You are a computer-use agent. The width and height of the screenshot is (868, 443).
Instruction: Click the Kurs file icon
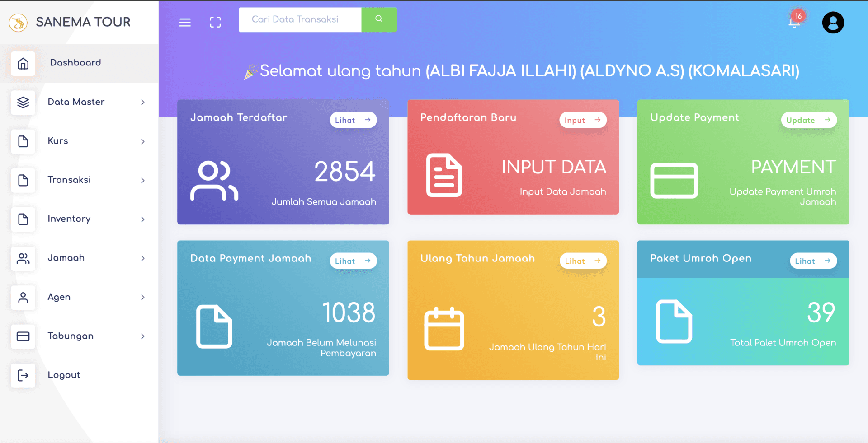click(x=23, y=141)
